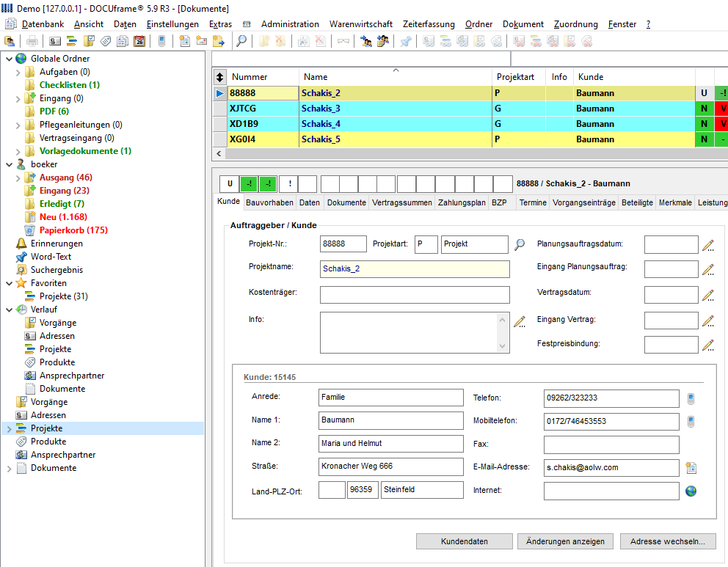Screen dimensions: 728x567
Task: Click the user database icon at toolbar start
Action: click(x=10, y=41)
